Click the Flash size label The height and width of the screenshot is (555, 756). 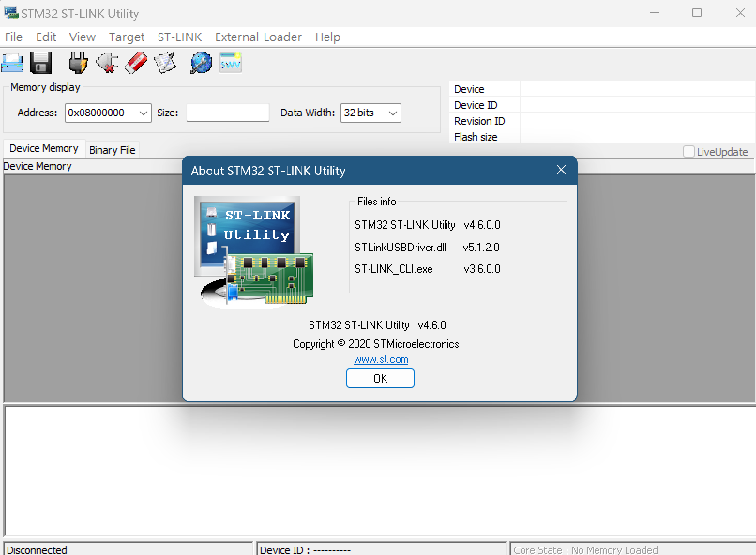pyautogui.click(x=476, y=137)
